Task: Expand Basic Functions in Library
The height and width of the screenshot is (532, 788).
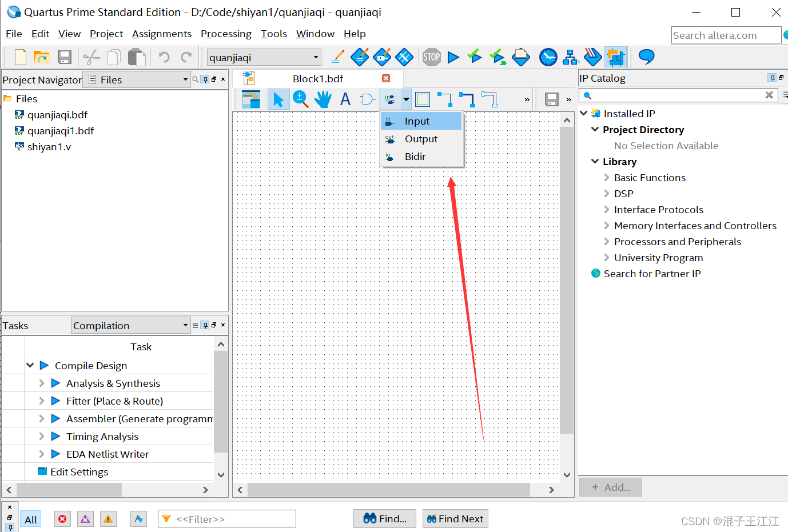Action: 607,177
